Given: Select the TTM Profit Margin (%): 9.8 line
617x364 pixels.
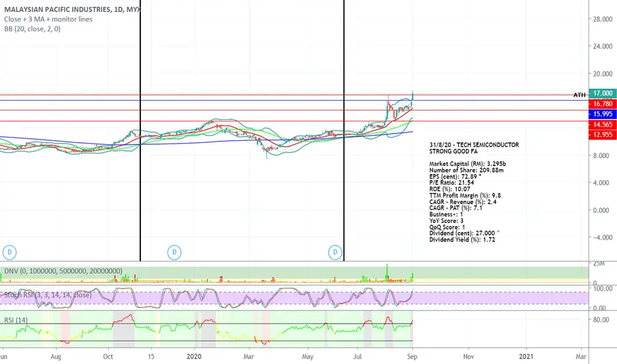Looking at the screenshot, I should coord(465,195).
